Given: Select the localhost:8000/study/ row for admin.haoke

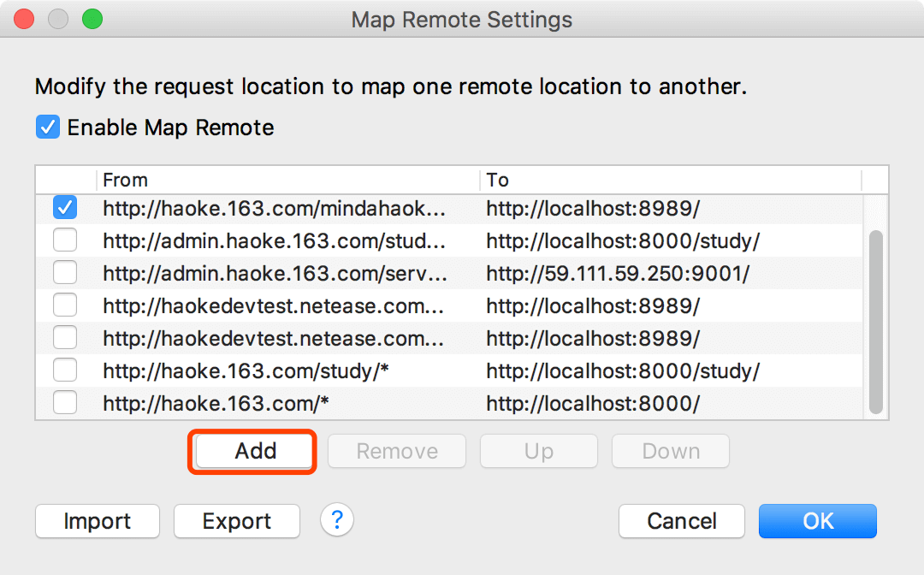Looking at the screenshot, I should (623, 241).
